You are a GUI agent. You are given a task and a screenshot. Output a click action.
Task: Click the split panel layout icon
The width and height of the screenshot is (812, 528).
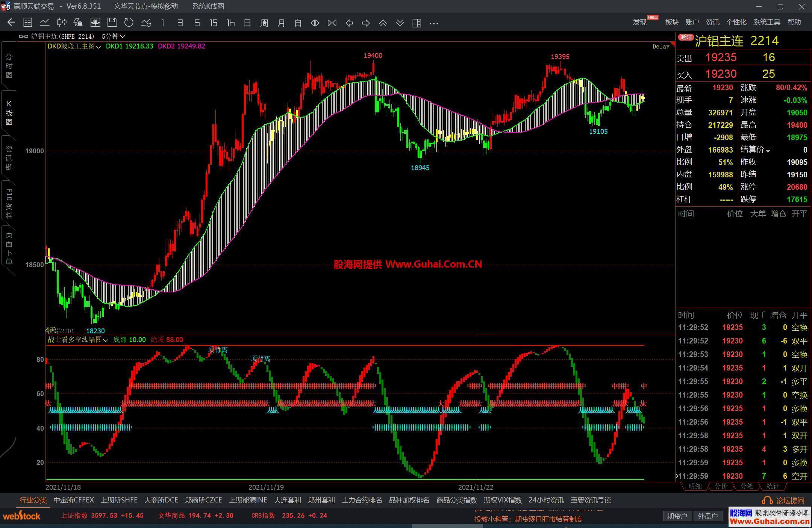click(417, 23)
